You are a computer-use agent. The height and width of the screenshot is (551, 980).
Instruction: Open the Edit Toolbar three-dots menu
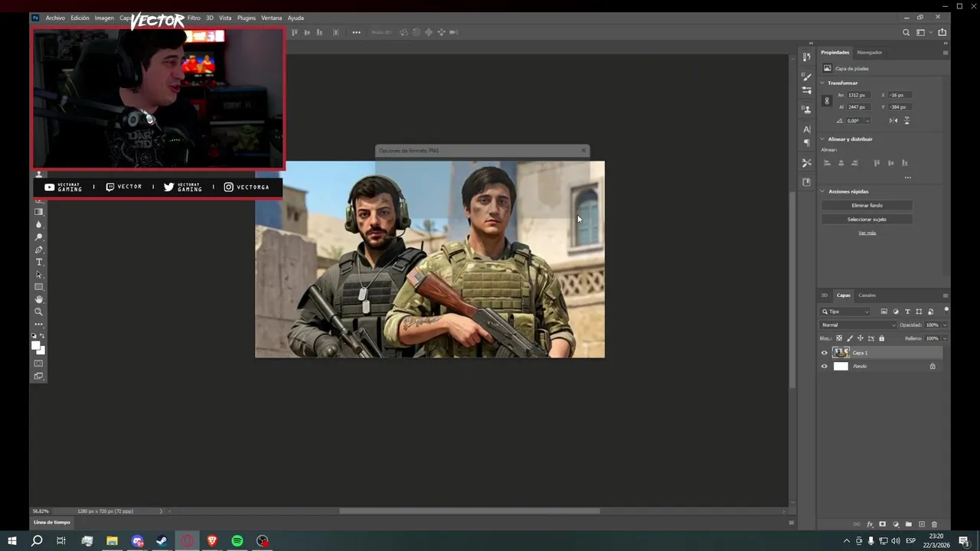click(x=39, y=324)
